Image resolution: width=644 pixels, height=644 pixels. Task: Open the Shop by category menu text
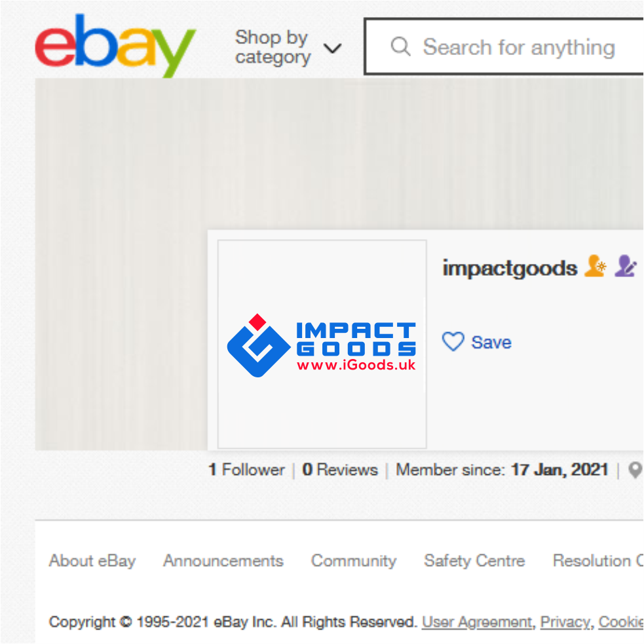[273, 47]
